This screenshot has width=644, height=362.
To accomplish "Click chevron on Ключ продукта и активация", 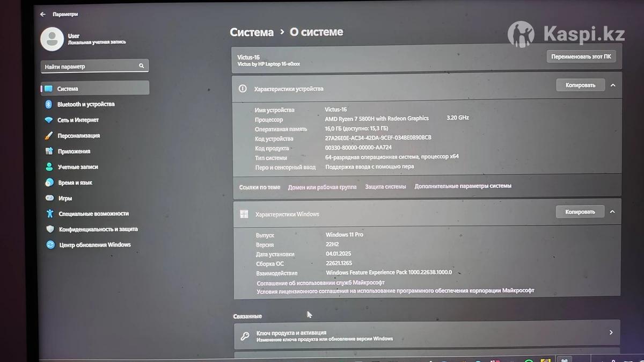I will click(611, 332).
